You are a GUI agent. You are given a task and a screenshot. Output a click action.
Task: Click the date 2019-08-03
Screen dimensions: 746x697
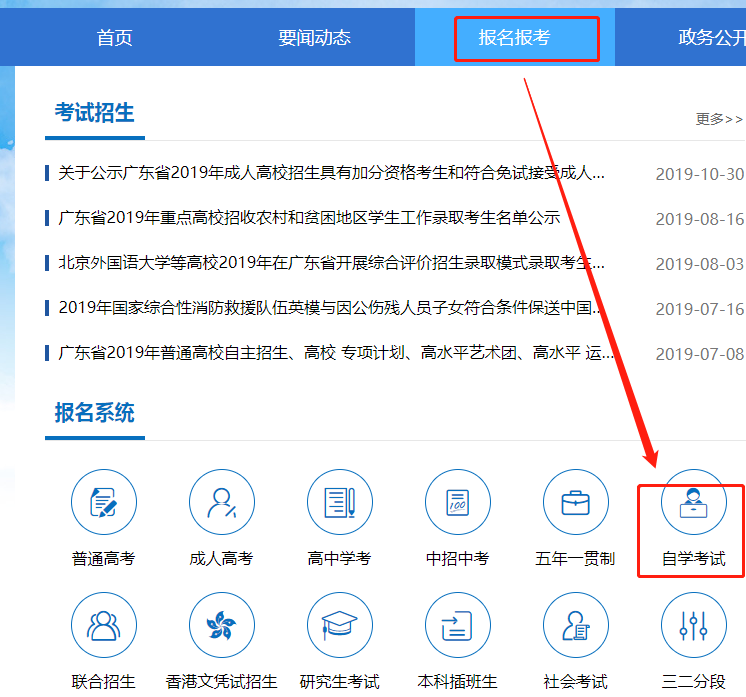point(700,264)
